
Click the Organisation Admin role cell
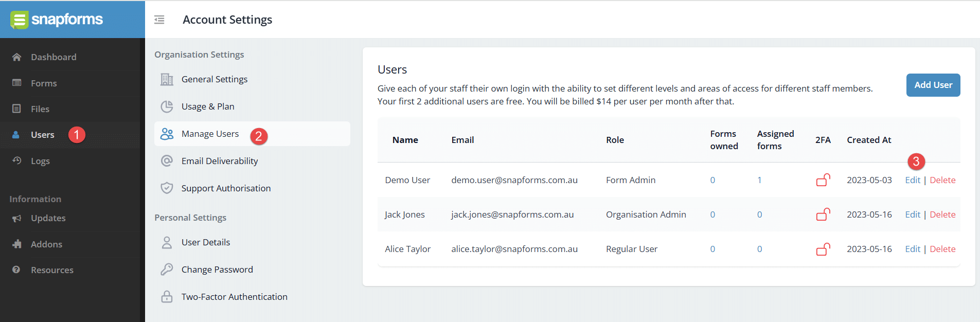pos(646,214)
